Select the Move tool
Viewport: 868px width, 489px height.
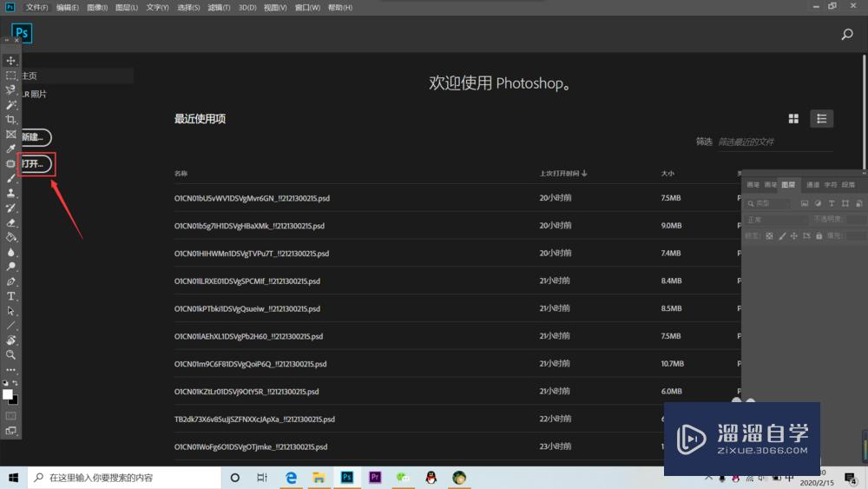(x=10, y=60)
